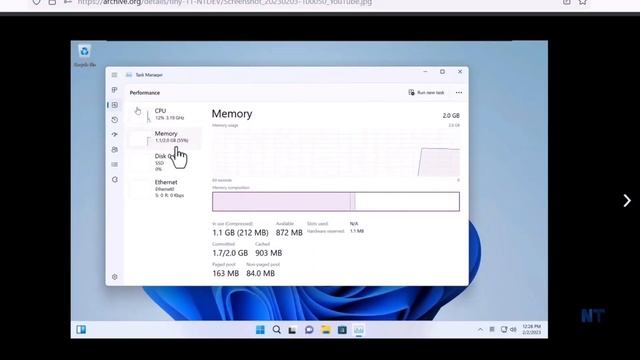Open the three-dot more options menu

pyautogui.click(x=459, y=93)
